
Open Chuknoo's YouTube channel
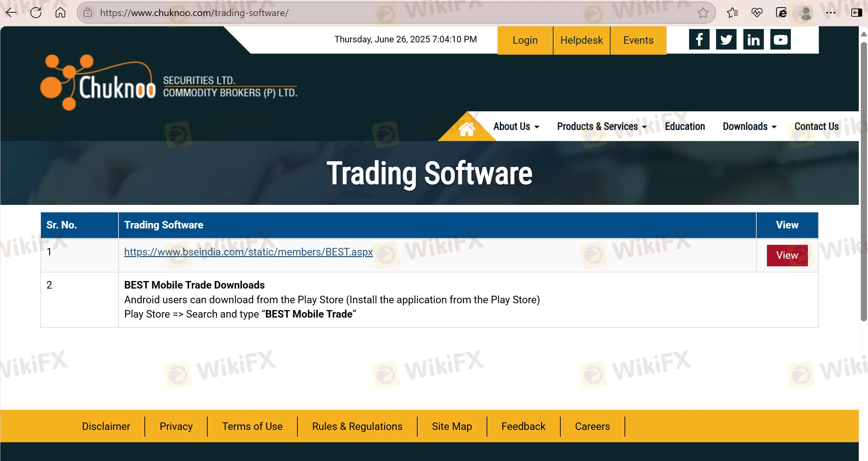(x=781, y=39)
